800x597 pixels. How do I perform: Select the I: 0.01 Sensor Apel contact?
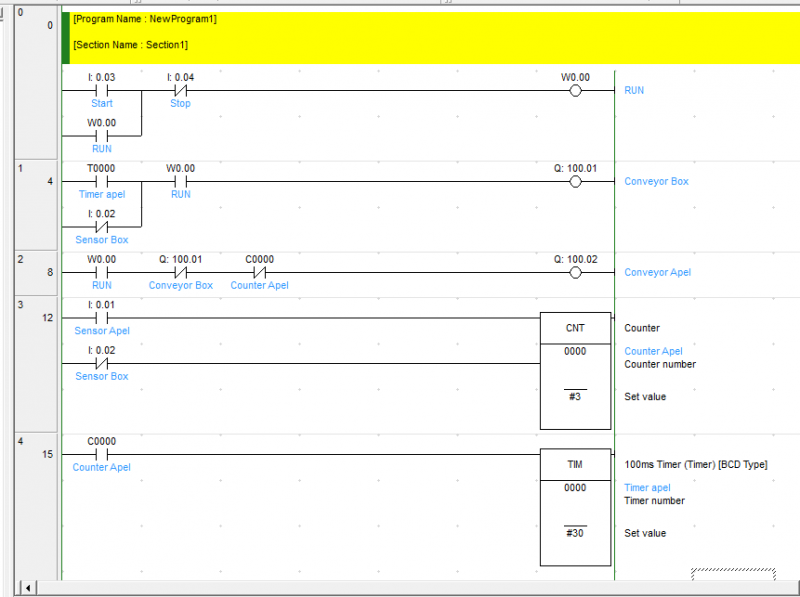[x=102, y=318]
